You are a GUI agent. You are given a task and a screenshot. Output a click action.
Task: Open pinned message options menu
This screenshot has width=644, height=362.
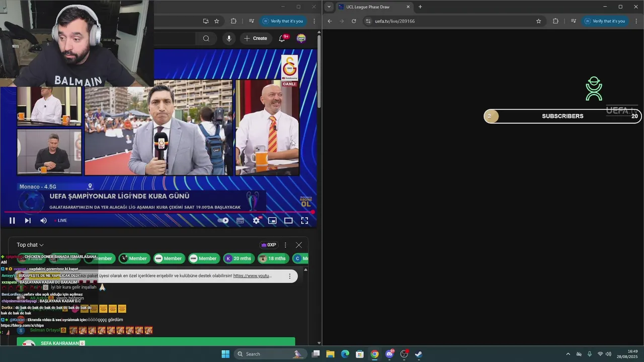(x=289, y=276)
